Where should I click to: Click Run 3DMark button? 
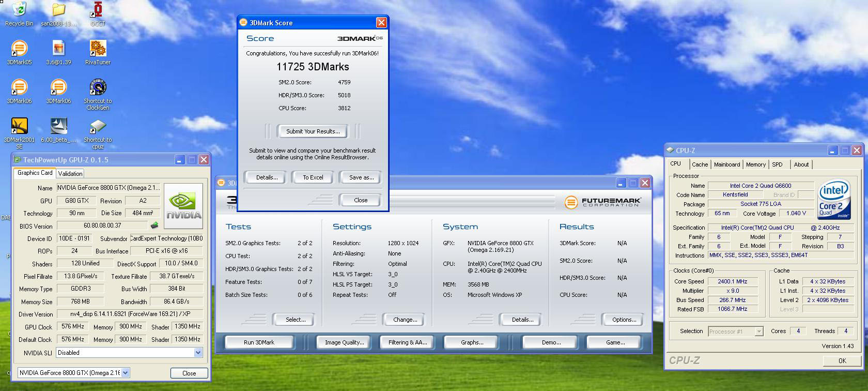pyautogui.click(x=259, y=342)
